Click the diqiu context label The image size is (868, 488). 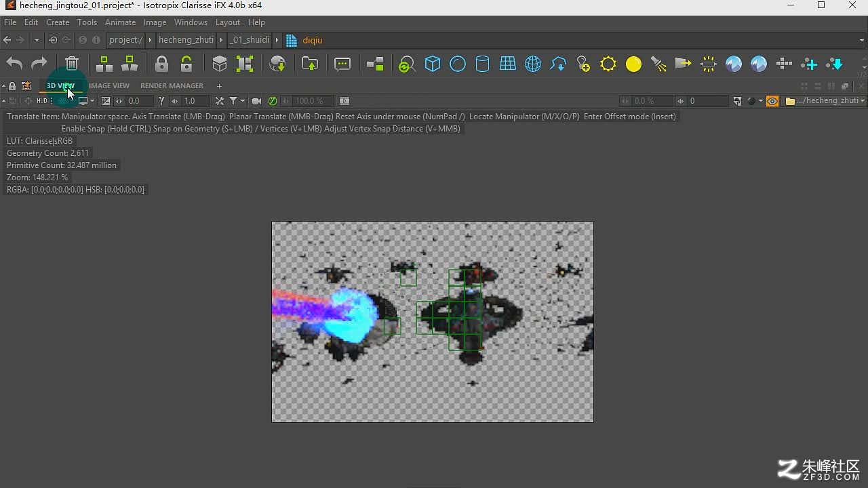point(313,40)
